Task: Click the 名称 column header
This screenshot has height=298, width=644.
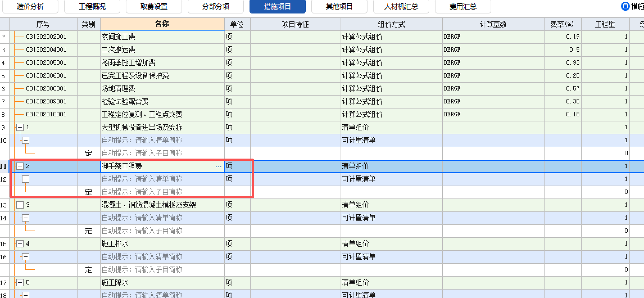Action: coord(162,24)
